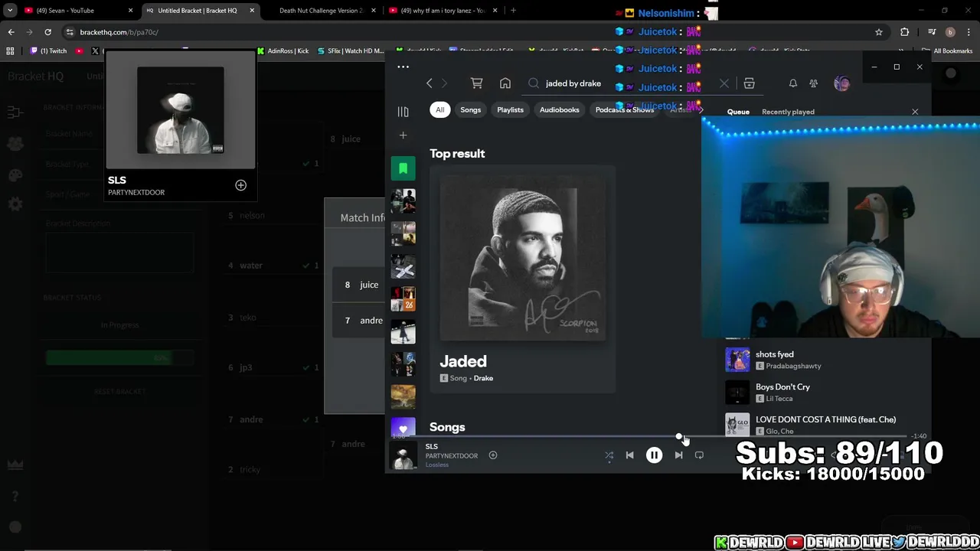The width and height of the screenshot is (980, 551).
Task: Open All Bookmarks folder
Action: pyautogui.click(x=949, y=51)
